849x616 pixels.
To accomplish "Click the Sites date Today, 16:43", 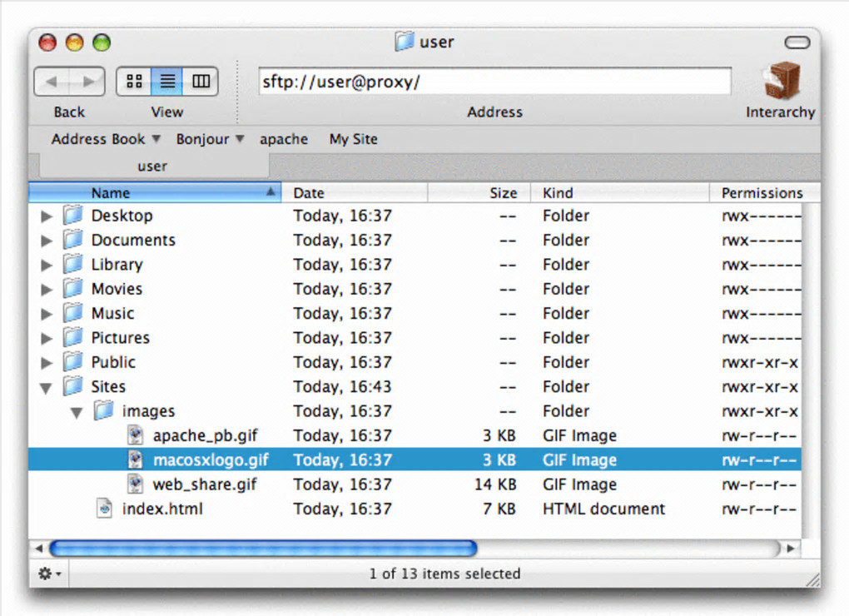I will pyautogui.click(x=342, y=386).
